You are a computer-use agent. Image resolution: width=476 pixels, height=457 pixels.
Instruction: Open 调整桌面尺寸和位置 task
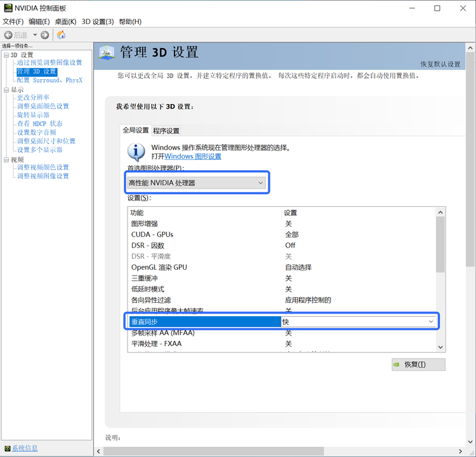tap(46, 141)
